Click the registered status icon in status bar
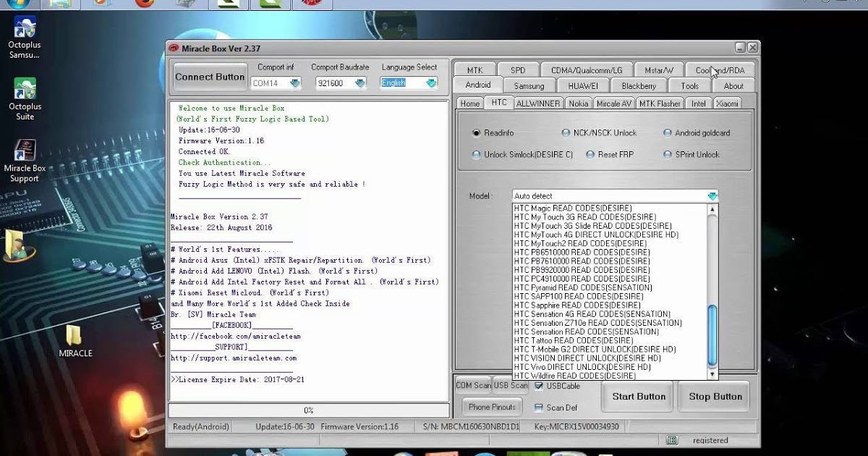This screenshot has height=456, width=868. 672,440
